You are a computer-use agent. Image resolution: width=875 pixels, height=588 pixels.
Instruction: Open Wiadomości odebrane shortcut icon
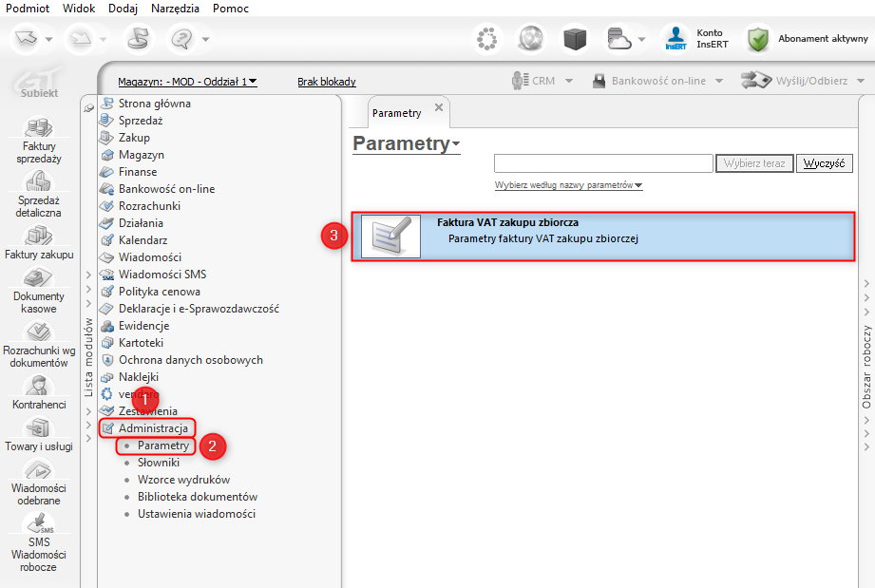(38, 469)
